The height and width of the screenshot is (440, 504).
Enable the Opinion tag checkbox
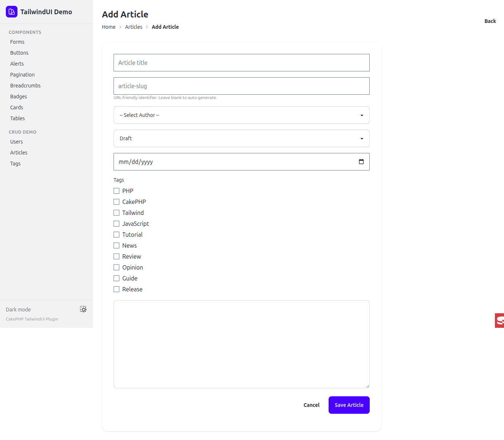pos(116,267)
